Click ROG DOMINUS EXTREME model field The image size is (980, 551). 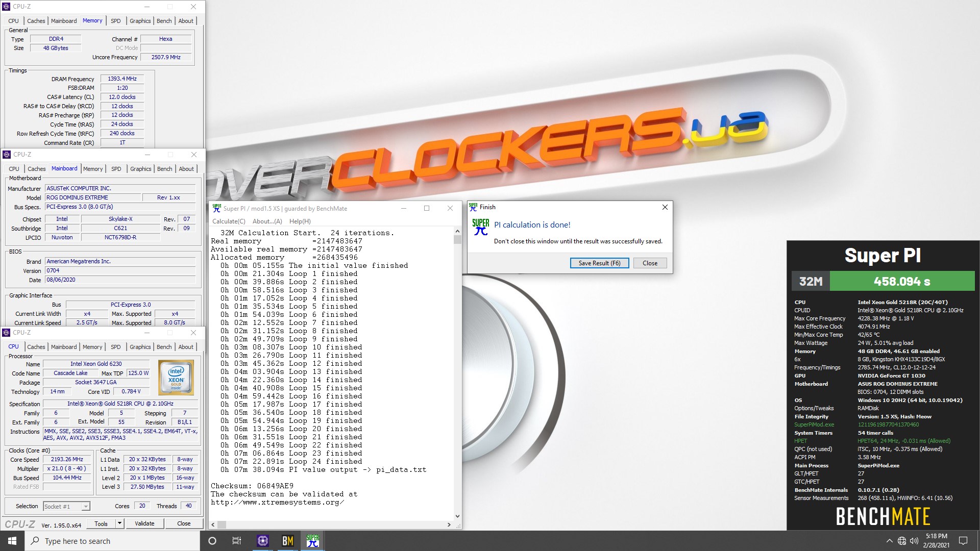tap(92, 197)
